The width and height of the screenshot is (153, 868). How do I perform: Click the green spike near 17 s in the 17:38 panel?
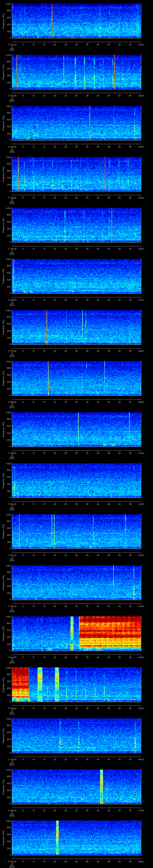[x=48, y=378]
